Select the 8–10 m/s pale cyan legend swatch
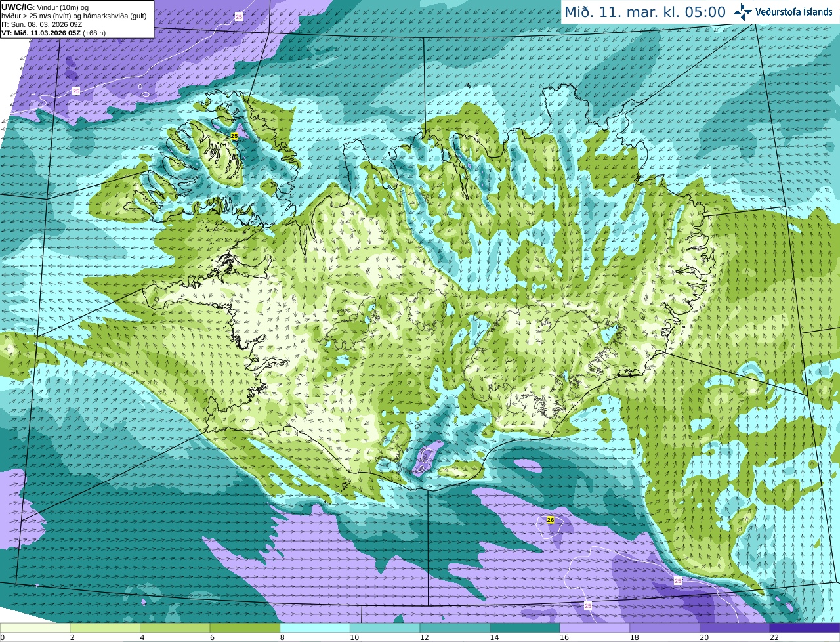The width and height of the screenshot is (840, 642). (x=315, y=628)
